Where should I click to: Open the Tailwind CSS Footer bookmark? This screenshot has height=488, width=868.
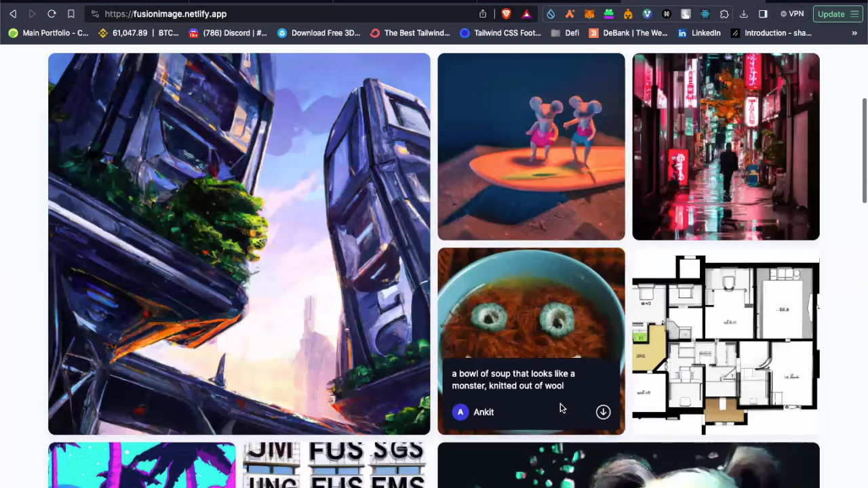[x=500, y=33]
